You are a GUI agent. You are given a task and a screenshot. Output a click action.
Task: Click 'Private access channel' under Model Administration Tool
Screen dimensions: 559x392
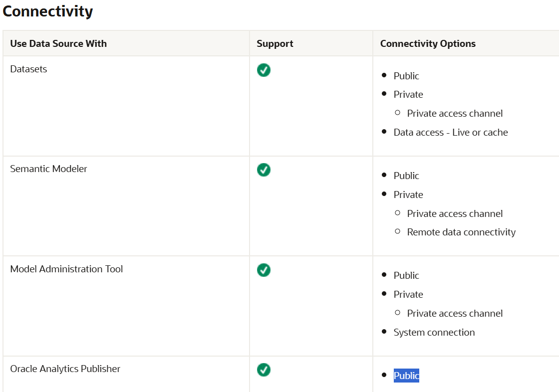click(x=455, y=313)
